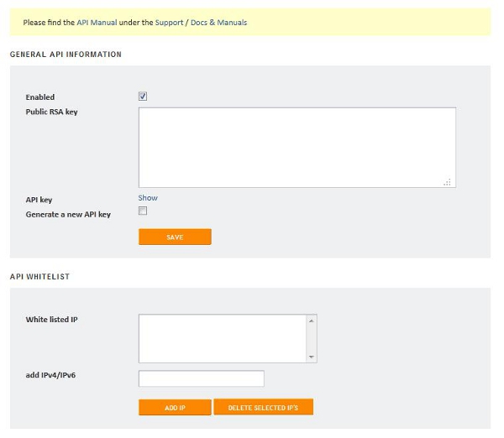Open the Docs & Manuals link

[218, 23]
